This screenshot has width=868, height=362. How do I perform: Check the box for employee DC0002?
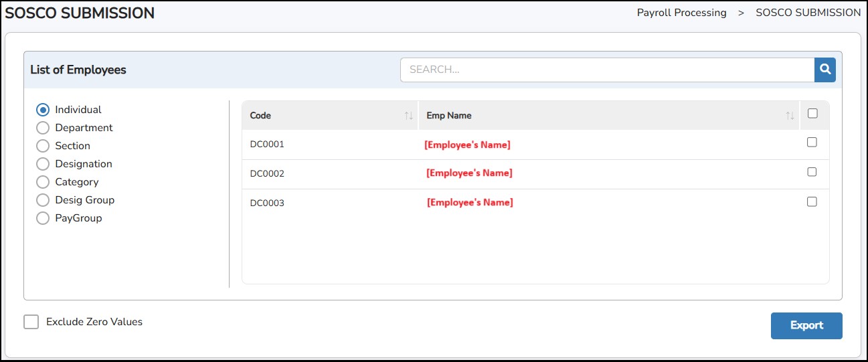[x=812, y=172]
